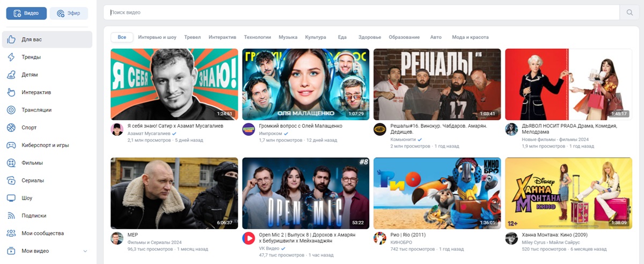This screenshot has height=264, width=644.
Task: Select the Мода и красота tab
Action: [x=470, y=38]
